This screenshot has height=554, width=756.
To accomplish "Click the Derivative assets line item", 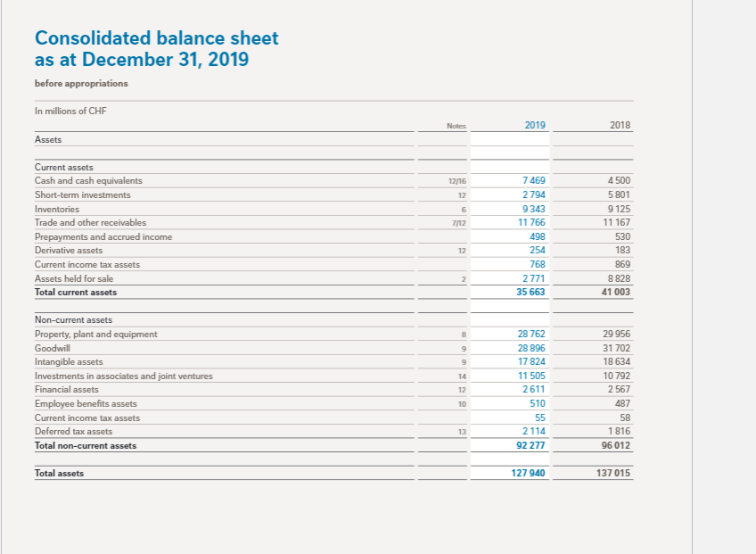I will coord(68,251).
